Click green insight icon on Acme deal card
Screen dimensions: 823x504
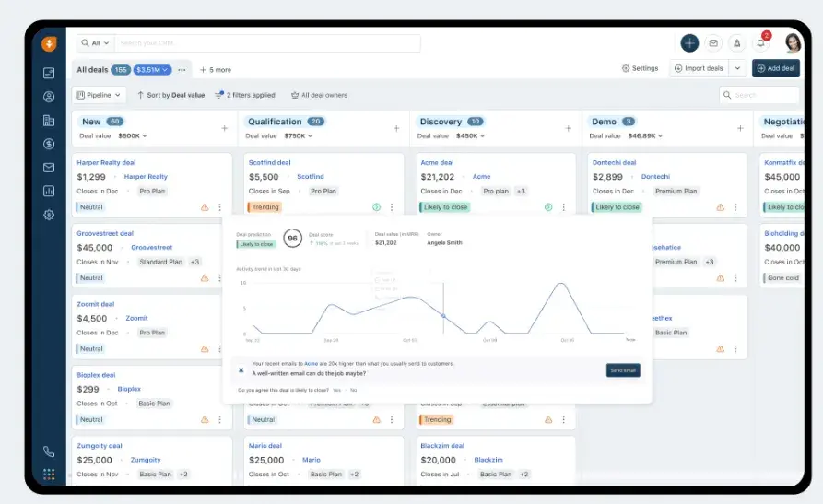[548, 207]
